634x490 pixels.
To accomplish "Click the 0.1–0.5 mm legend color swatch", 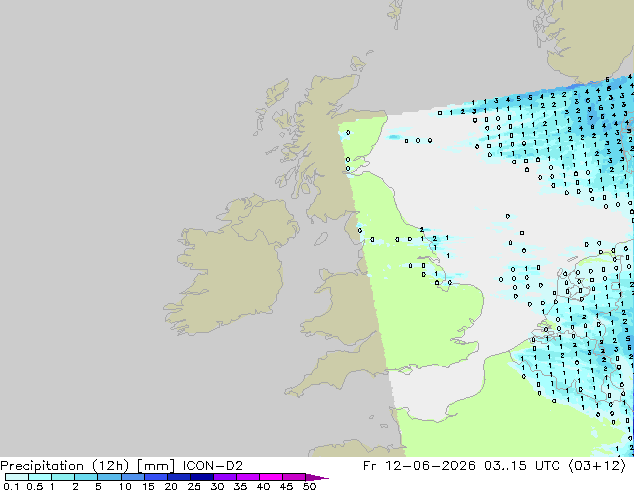I will click(x=17, y=477).
